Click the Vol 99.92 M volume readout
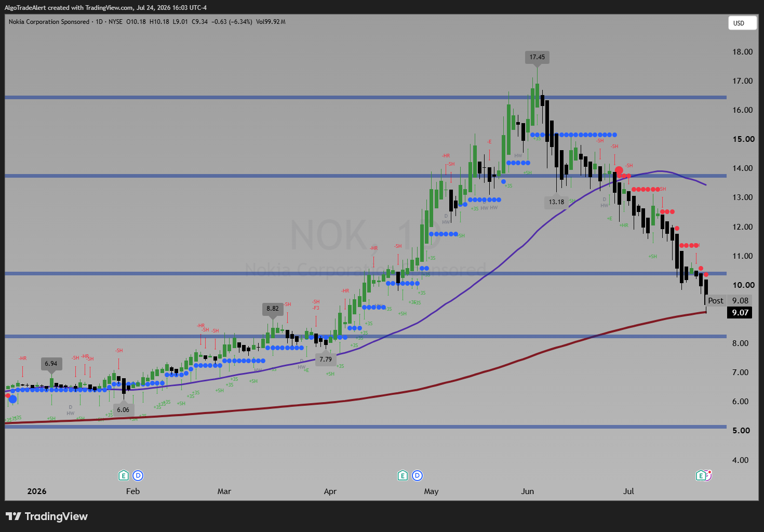Image resolution: width=764 pixels, height=532 pixels. click(x=271, y=22)
